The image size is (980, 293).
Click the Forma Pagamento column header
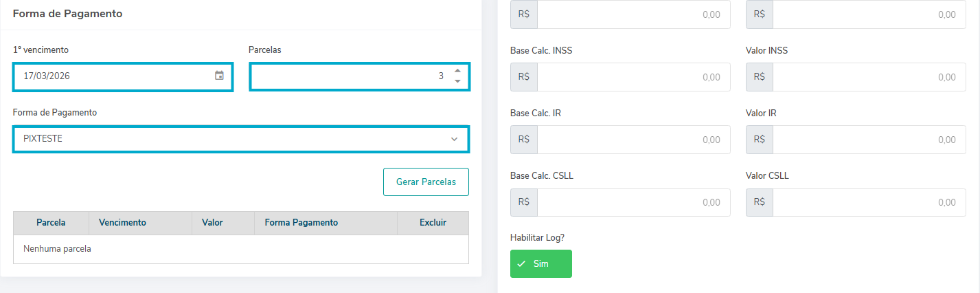click(x=301, y=223)
